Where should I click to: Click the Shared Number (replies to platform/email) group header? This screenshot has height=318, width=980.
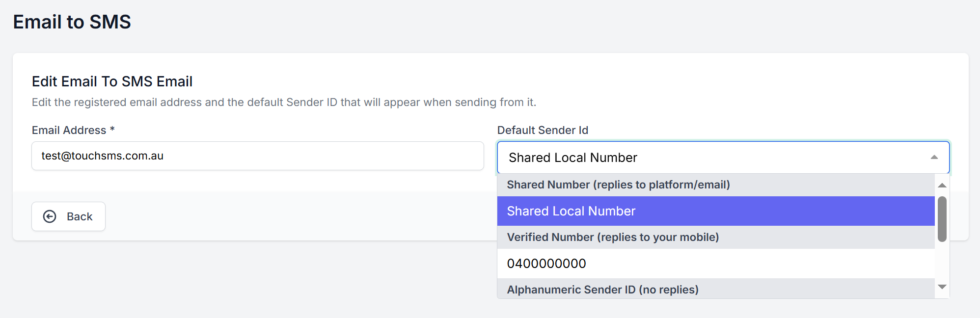[618, 185]
